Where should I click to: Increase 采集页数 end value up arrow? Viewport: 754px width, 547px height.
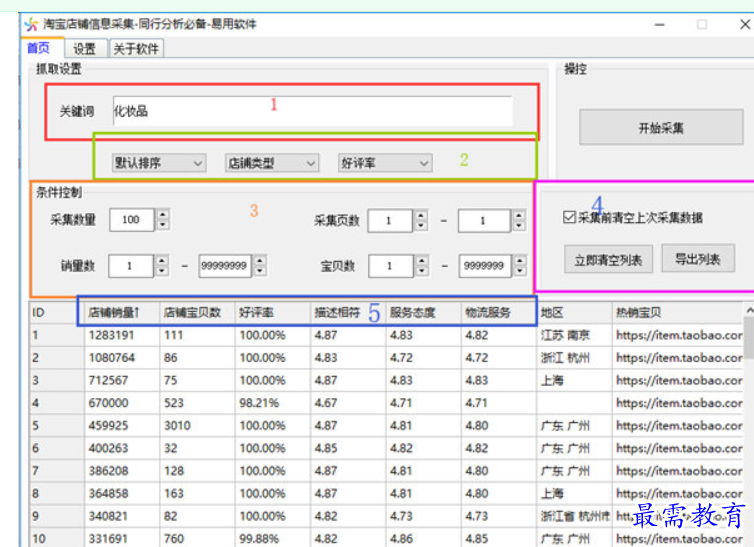click(x=519, y=215)
